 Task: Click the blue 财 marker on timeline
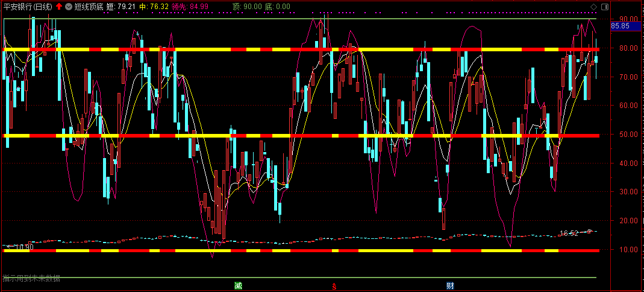pyautogui.click(x=450, y=285)
